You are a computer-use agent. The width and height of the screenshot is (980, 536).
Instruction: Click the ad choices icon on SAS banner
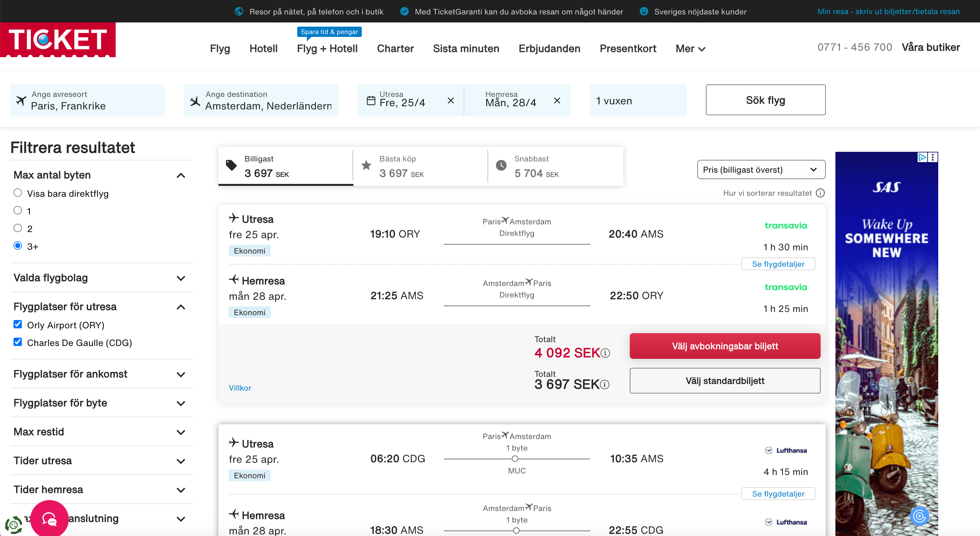coord(922,157)
